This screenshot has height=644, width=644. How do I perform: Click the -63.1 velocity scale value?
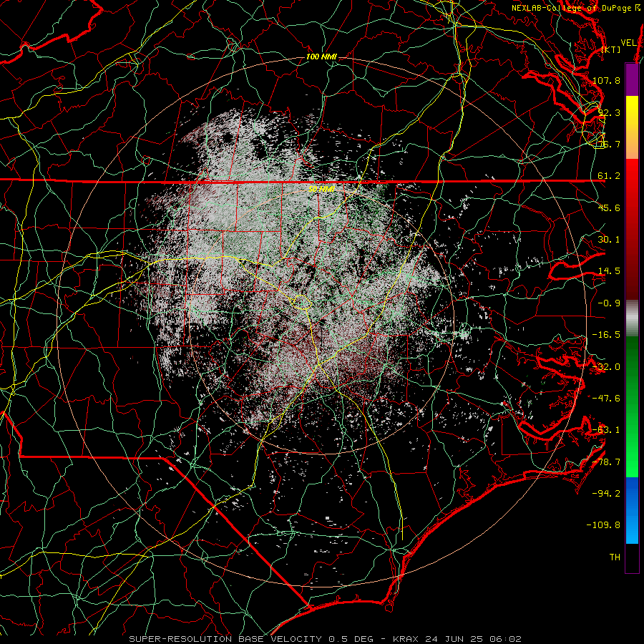click(606, 430)
